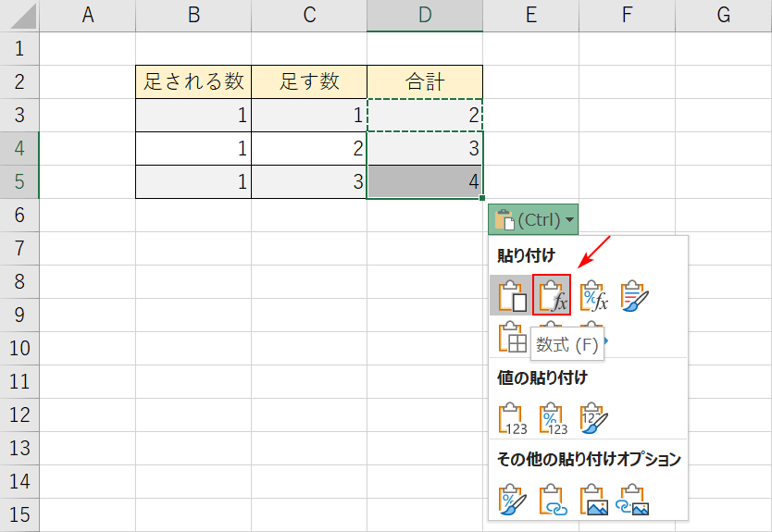Image resolution: width=772 pixels, height=532 pixels.
Task: Select the Formulas (fx) paste option
Action: 552,295
